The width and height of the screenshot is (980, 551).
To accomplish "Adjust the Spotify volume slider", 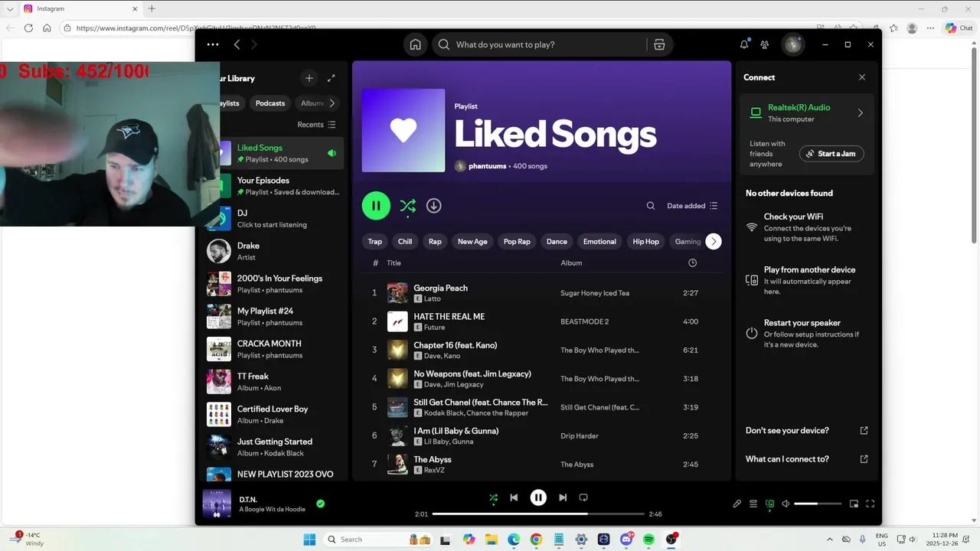I will [x=817, y=504].
